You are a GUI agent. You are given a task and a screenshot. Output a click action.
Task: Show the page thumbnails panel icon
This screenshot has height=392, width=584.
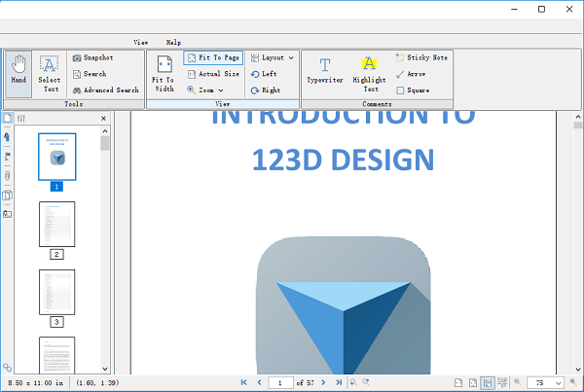click(7, 119)
